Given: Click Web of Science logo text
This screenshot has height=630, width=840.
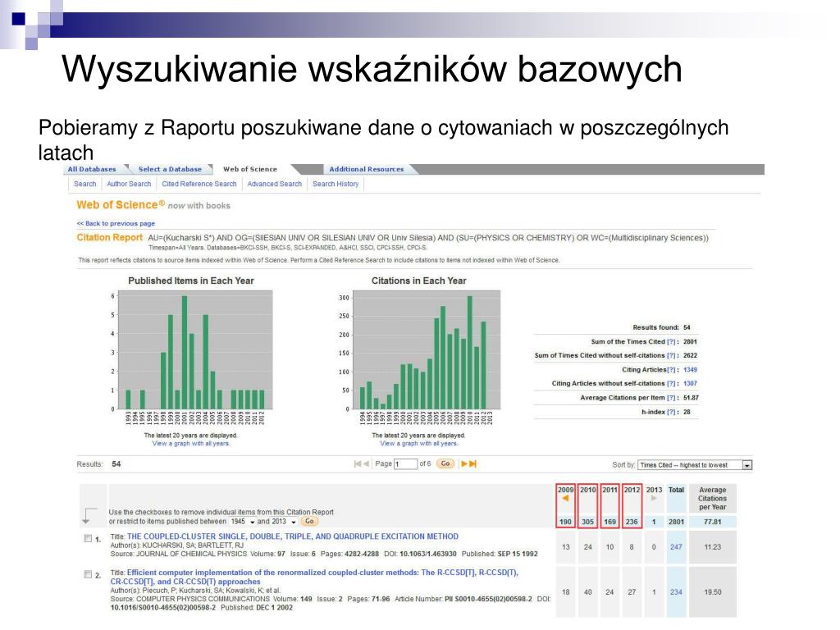Looking at the screenshot, I should [121, 204].
